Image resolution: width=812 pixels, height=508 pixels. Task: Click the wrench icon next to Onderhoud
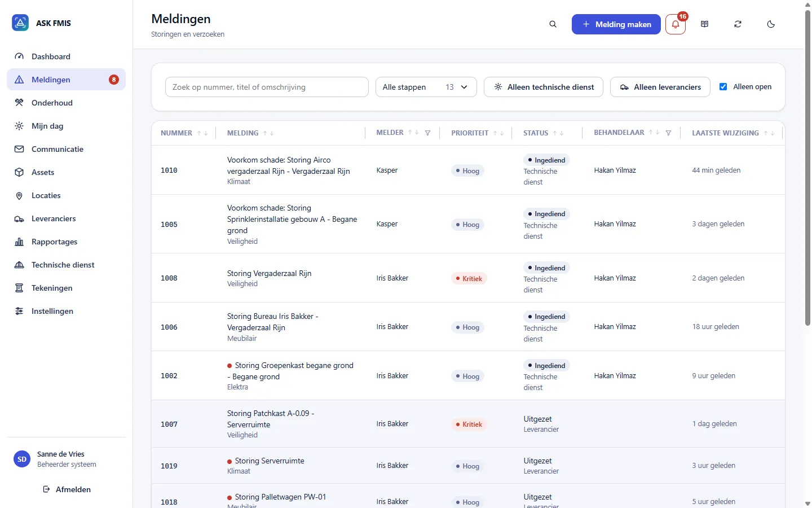[19, 103]
